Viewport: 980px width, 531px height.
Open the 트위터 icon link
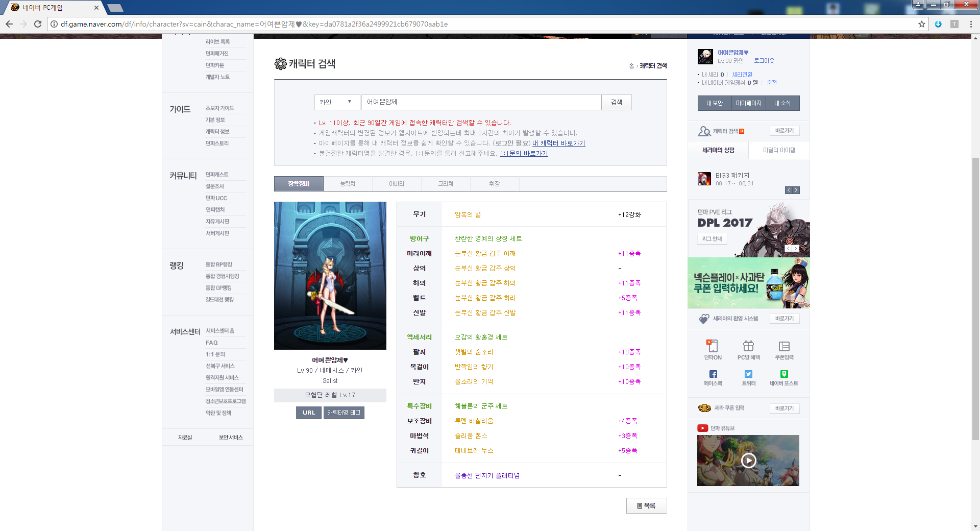pyautogui.click(x=748, y=378)
